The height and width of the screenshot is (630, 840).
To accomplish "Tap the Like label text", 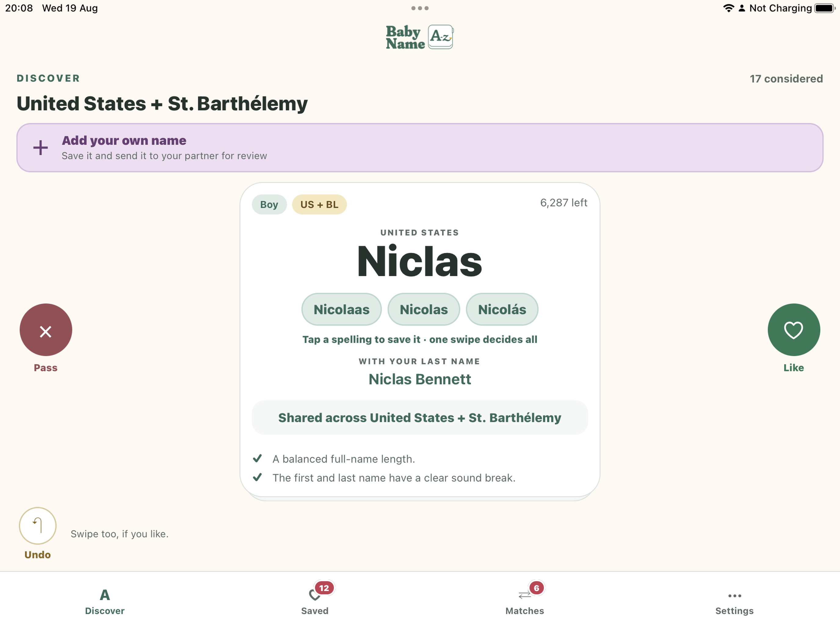I will click(794, 367).
